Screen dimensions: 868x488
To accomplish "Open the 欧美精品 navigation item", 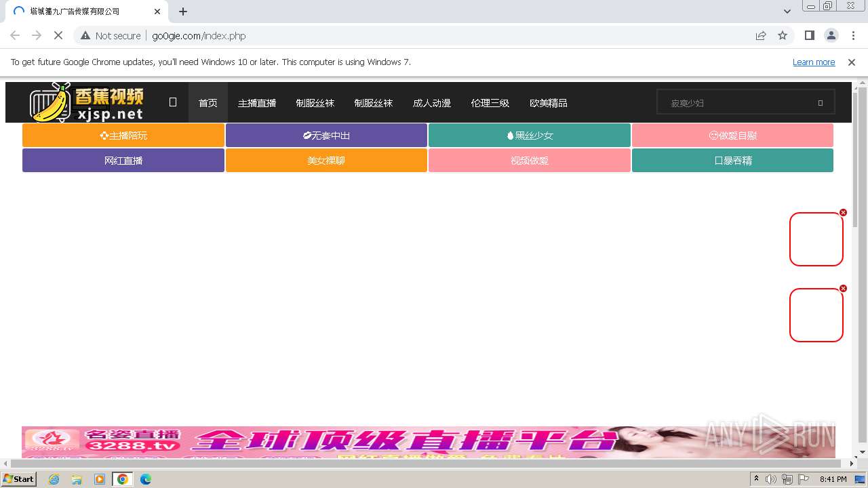I will (x=549, y=103).
